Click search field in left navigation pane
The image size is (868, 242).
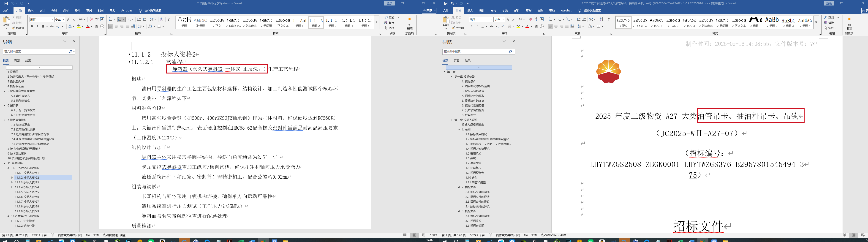click(35, 52)
